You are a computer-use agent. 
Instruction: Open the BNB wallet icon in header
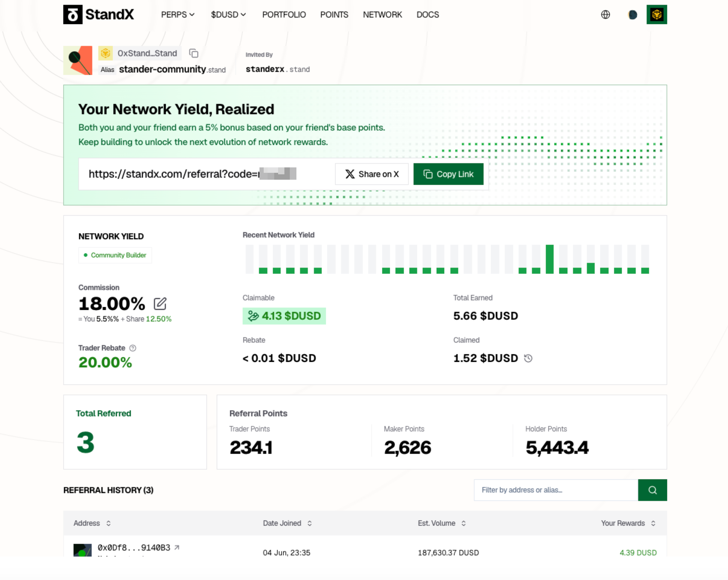(x=657, y=14)
